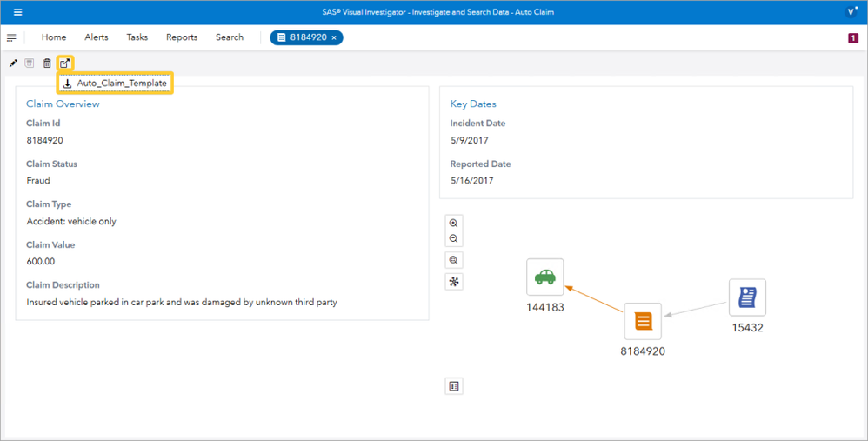This screenshot has height=441, width=868.
Task: Select the orange claim node 8184920
Action: (643, 321)
